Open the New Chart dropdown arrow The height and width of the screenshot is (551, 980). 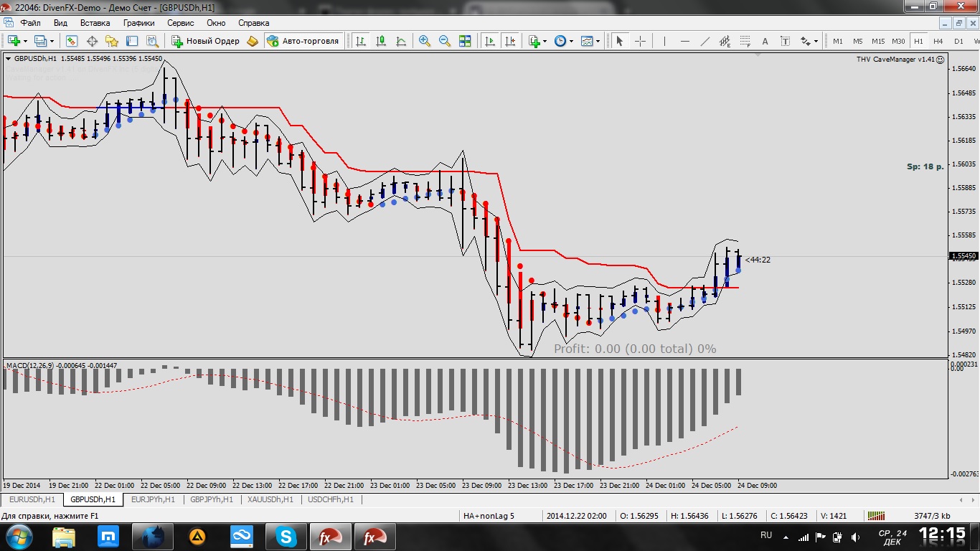[26, 42]
